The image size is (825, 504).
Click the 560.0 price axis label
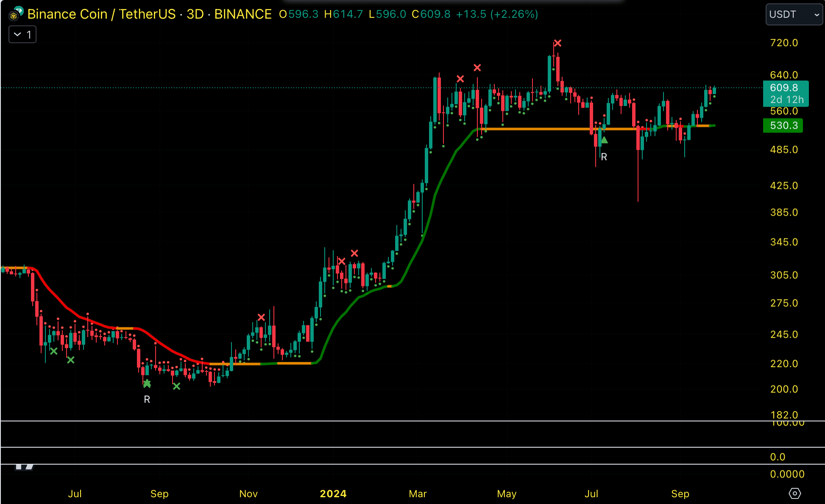coord(784,111)
